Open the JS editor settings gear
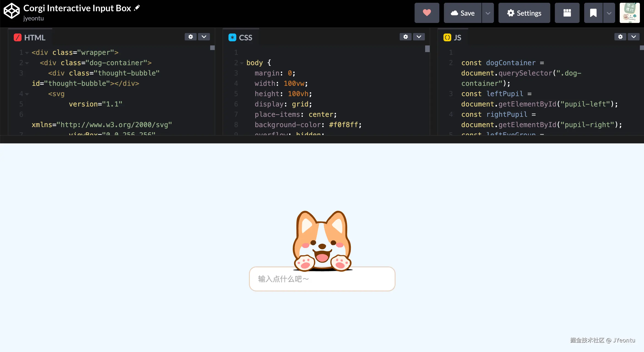The height and width of the screenshot is (352, 644). [x=620, y=37]
